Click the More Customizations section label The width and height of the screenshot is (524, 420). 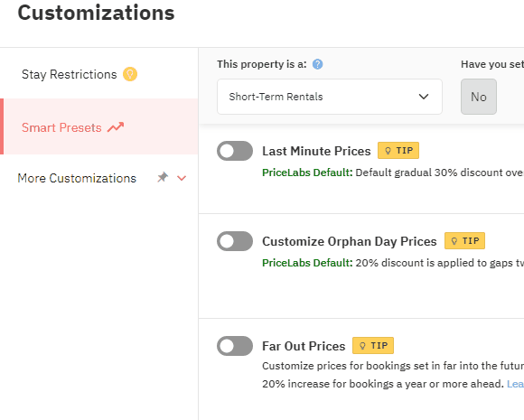click(77, 178)
